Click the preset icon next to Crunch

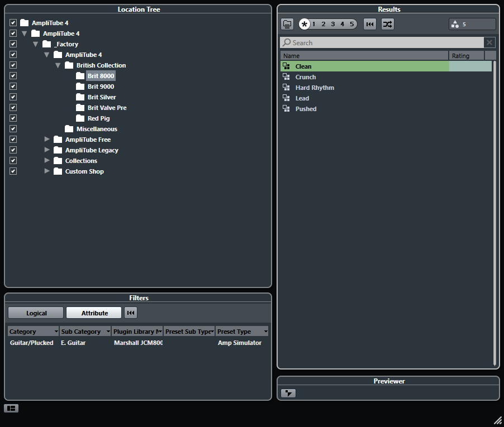click(286, 77)
